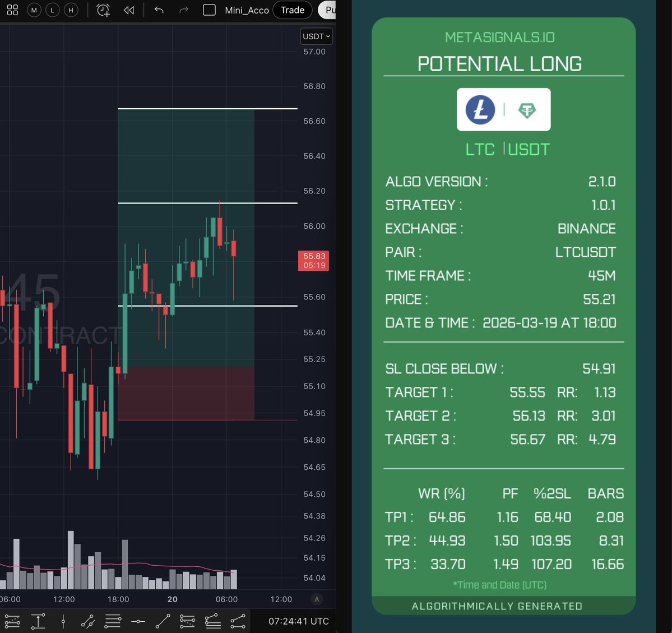Select the trend angle line tool
Image resolution: width=672 pixels, height=633 pixels.
[238, 621]
